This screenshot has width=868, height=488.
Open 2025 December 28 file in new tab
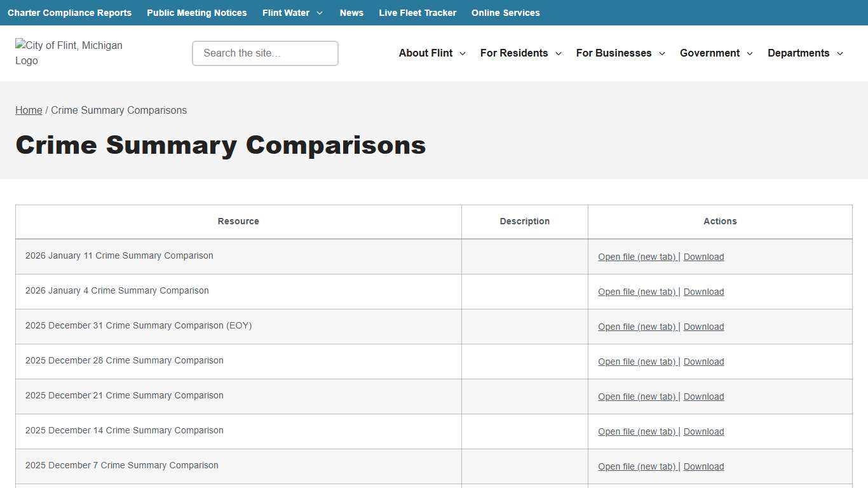[637, 362]
